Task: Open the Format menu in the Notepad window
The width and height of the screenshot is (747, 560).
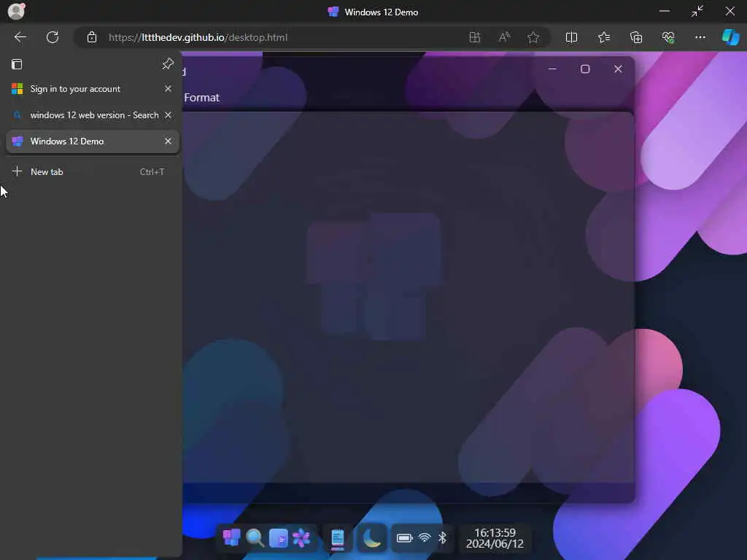Action: coord(201,98)
